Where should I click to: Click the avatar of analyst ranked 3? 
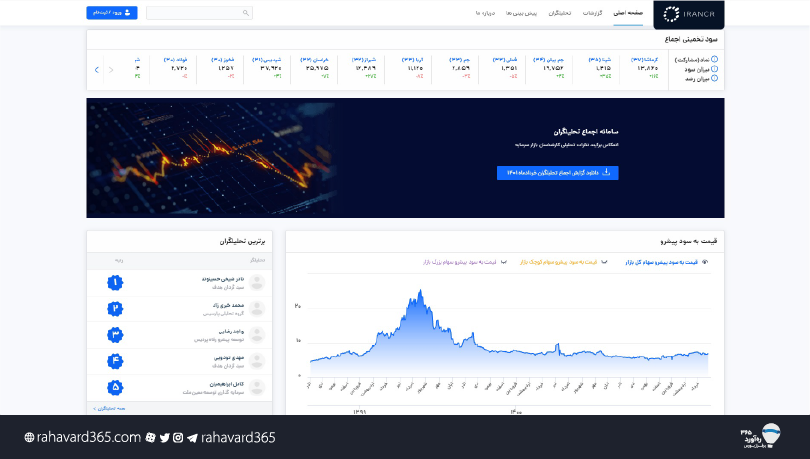pos(257,335)
